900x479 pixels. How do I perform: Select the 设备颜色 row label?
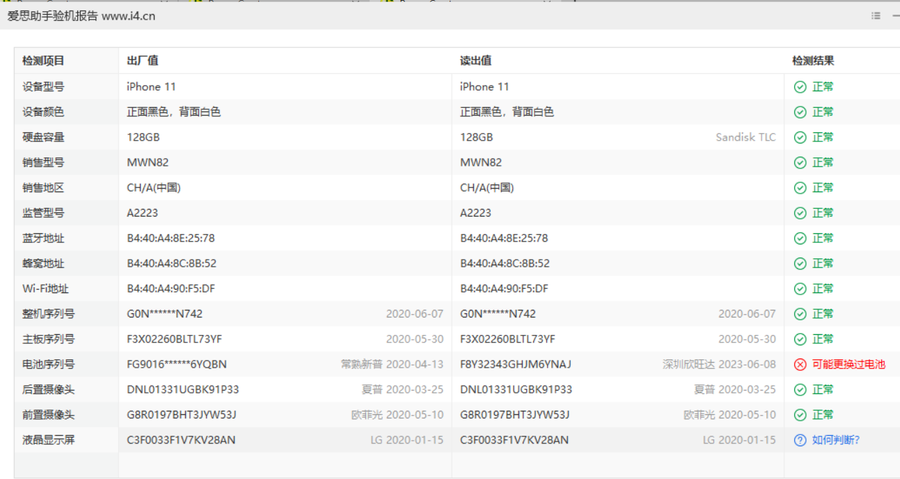coord(43,112)
